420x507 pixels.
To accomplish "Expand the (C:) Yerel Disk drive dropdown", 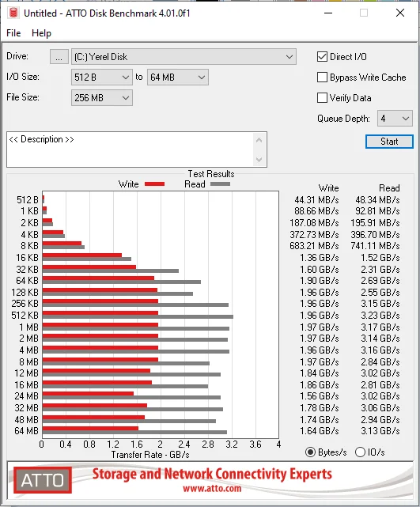I will (x=184, y=57).
